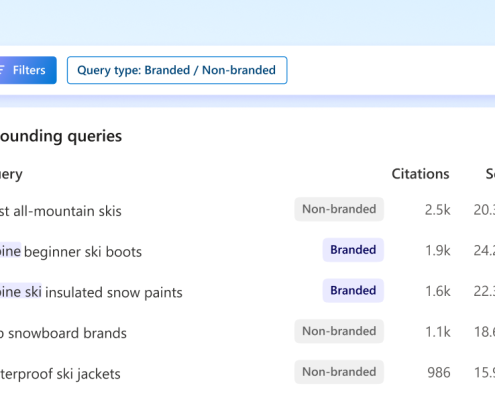Click the 1.6k citations value
The height and width of the screenshot is (400, 495).
click(x=438, y=291)
